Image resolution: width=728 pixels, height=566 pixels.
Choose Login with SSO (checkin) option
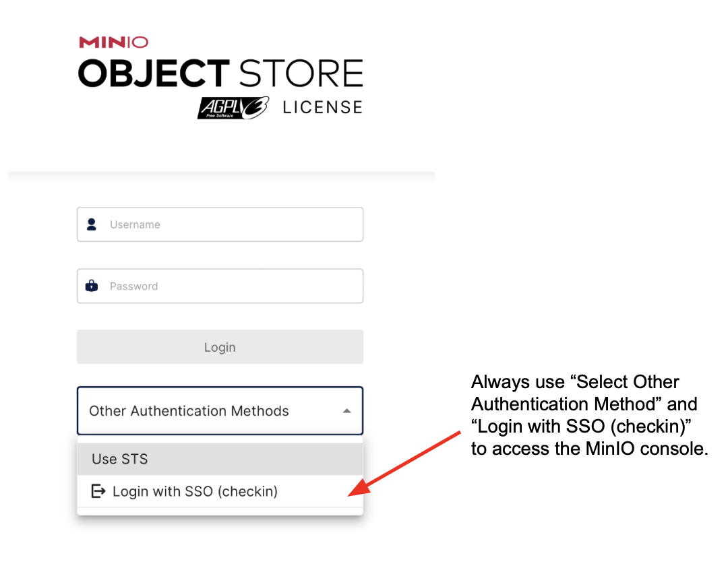click(x=195, y=491)
